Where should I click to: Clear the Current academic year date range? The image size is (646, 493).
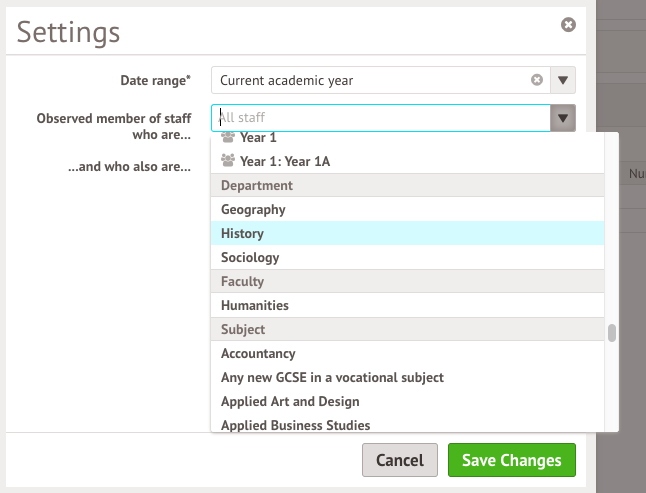537,80
